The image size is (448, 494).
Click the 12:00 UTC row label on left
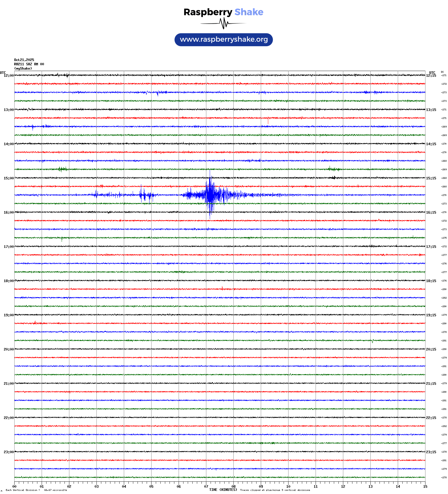(9, 76)
